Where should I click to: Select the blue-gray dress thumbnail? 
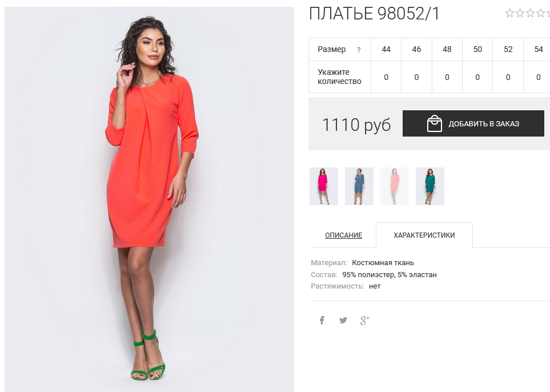359,186
